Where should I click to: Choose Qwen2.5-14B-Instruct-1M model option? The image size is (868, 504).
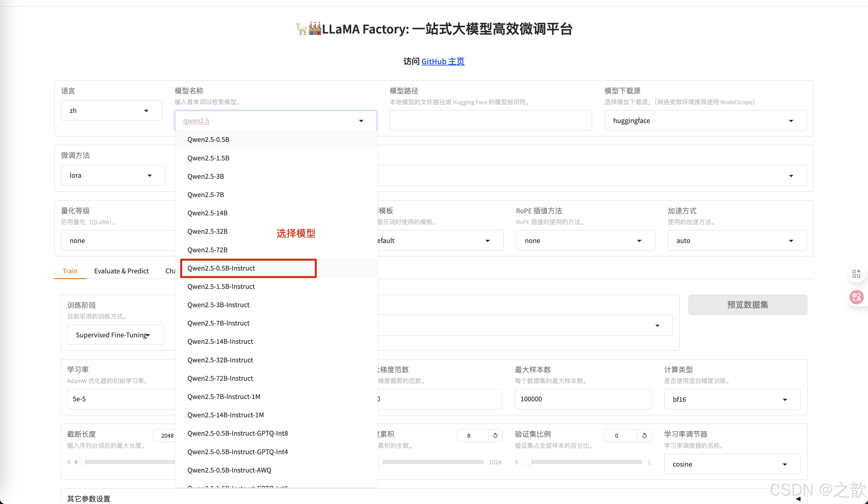pyautogui.click(x=276, y=415)
